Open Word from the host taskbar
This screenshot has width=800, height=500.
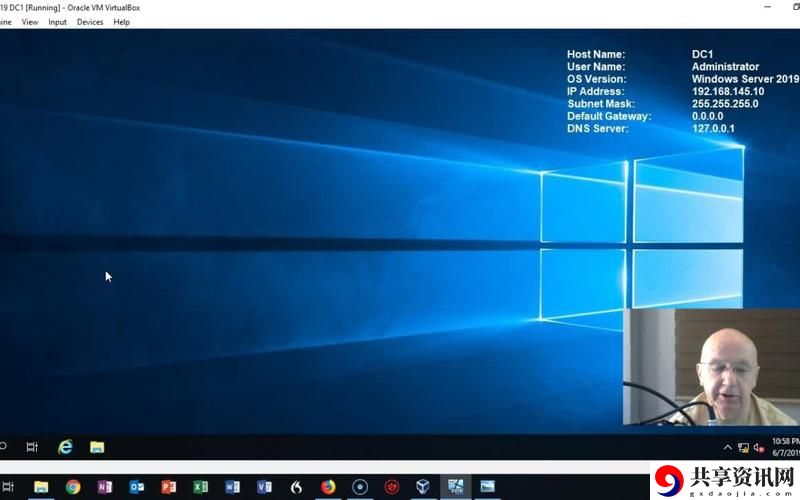tap(232, 487)
